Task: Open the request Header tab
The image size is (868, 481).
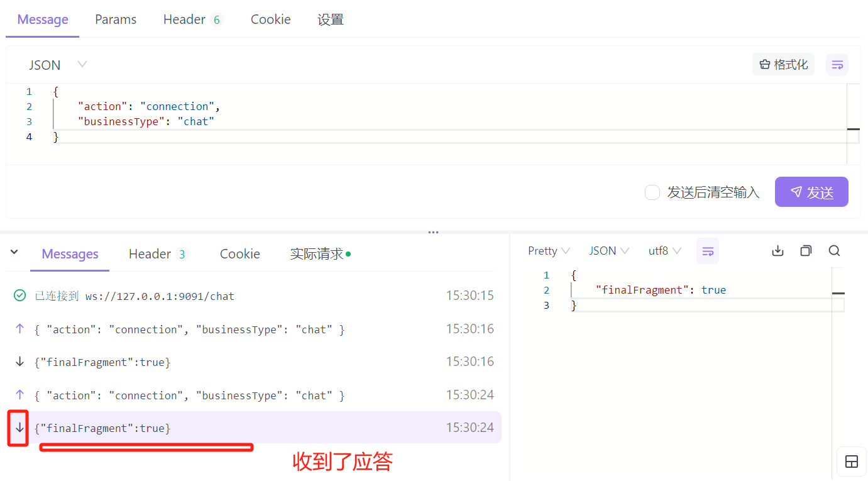Action: [193, 19]
